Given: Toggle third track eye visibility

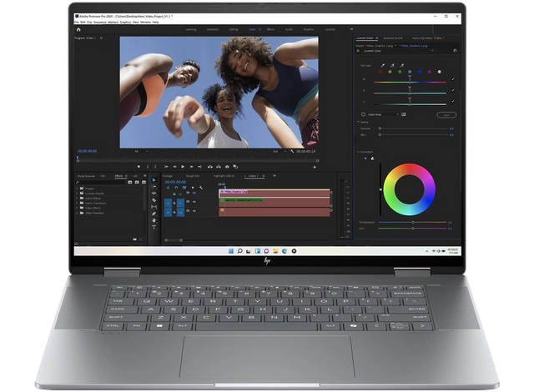Looking at the screenshot, I should [x=194, y=211].
